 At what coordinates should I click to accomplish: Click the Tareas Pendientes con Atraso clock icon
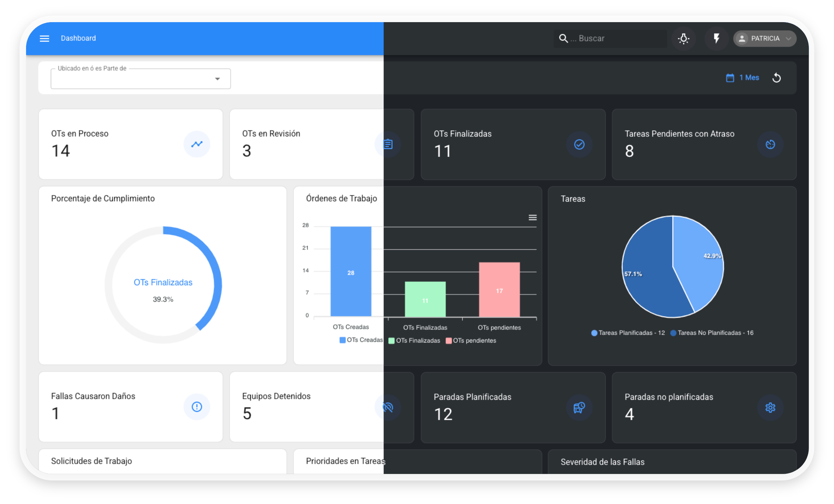pyautogui.click(x=770, y=145)
